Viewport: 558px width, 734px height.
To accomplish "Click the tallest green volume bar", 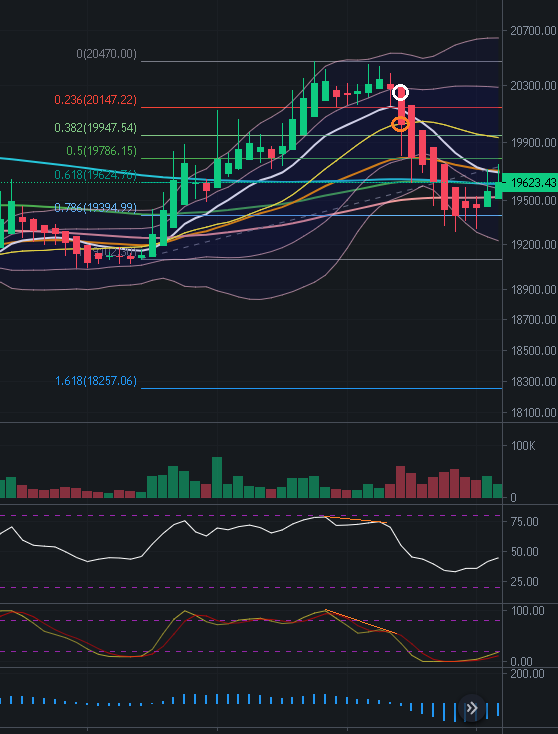I will tap(217, 477).
